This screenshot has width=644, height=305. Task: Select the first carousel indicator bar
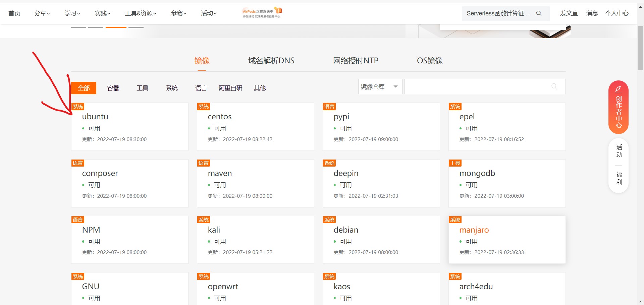(78, 27)
